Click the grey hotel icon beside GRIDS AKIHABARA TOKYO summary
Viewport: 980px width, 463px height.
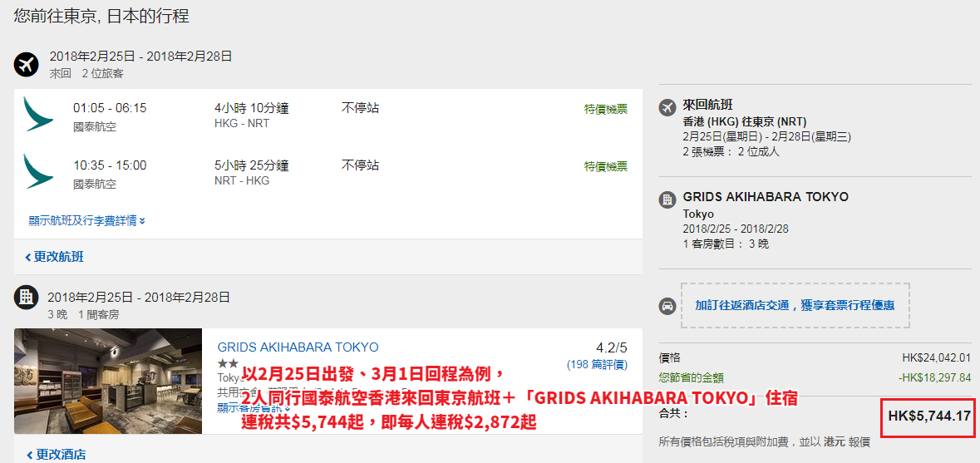pyautogui.click(x=668, y=200)
